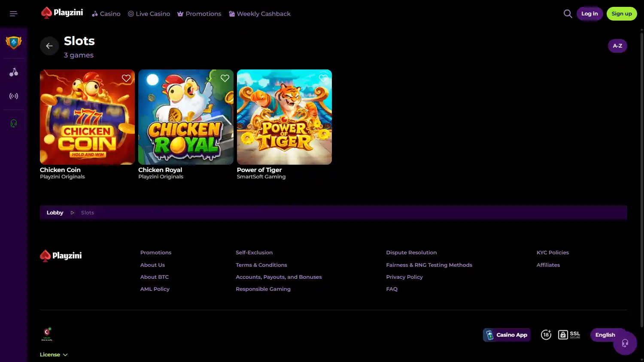Open the Affiliates link
The width and height of the screenshot is (644, 362).
tap(548, 265)
